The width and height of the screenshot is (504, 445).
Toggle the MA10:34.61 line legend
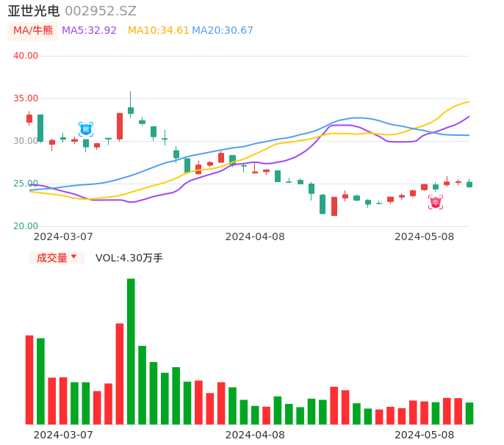[158, 31]
